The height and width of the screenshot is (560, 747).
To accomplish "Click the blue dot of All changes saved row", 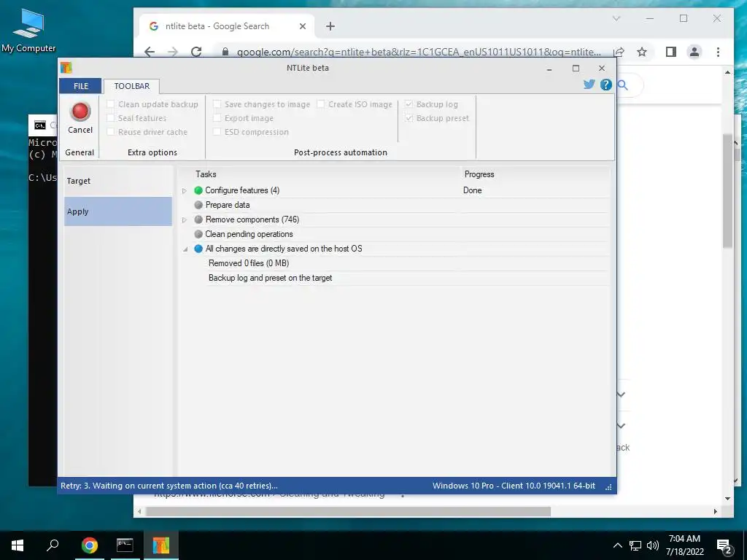I will pos(198,249).
